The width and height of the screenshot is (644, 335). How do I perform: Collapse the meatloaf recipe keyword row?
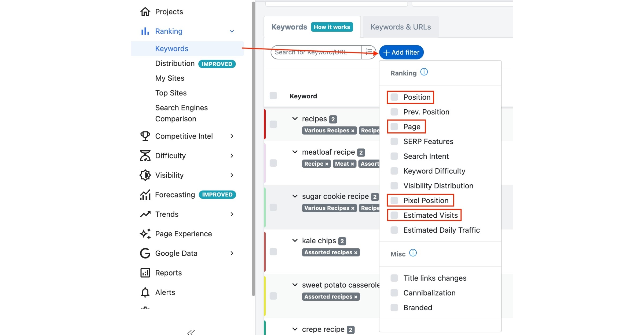[295, 152]
